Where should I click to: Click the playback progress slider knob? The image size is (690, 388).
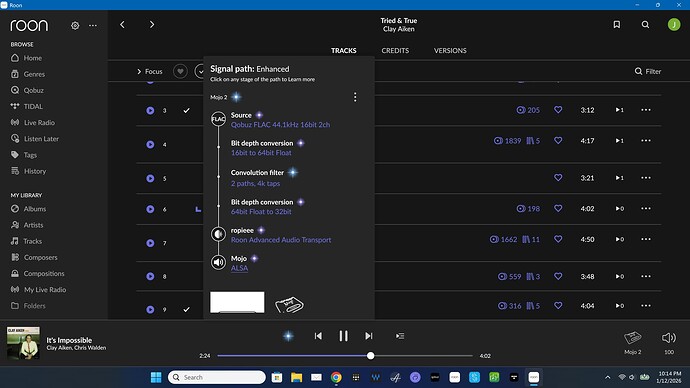[371, 355]
